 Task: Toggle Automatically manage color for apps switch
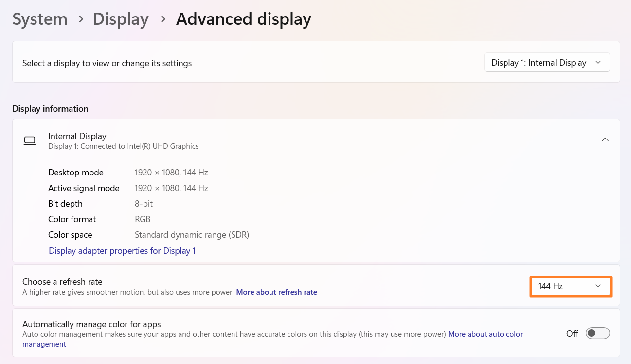(x=598, y=333)
